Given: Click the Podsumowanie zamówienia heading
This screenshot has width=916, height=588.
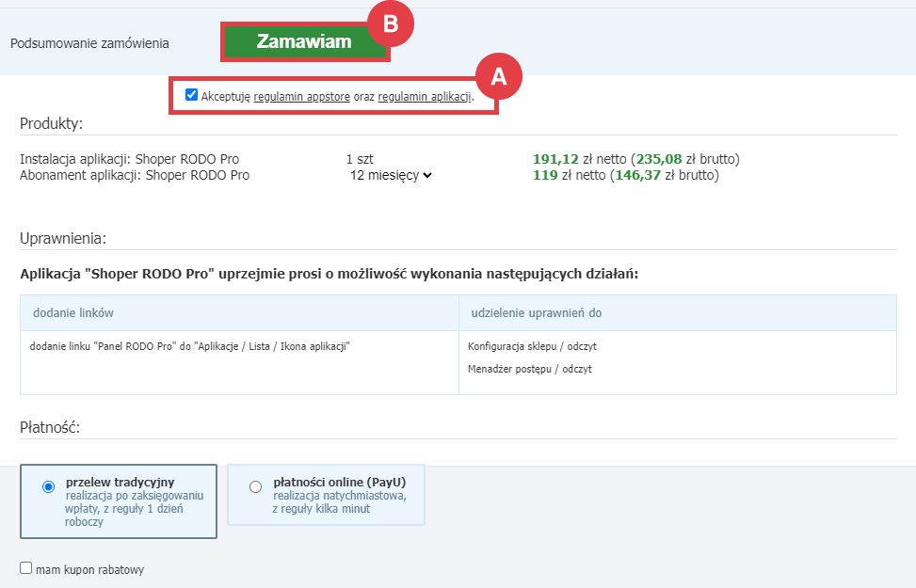Looking at the screenshot, I should click(x=91, y=43).
